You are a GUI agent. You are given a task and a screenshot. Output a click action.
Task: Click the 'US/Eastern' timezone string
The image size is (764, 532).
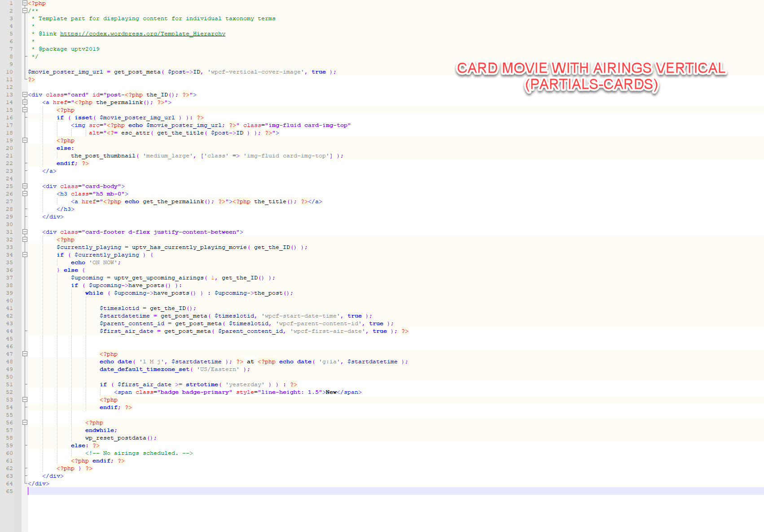218,369
